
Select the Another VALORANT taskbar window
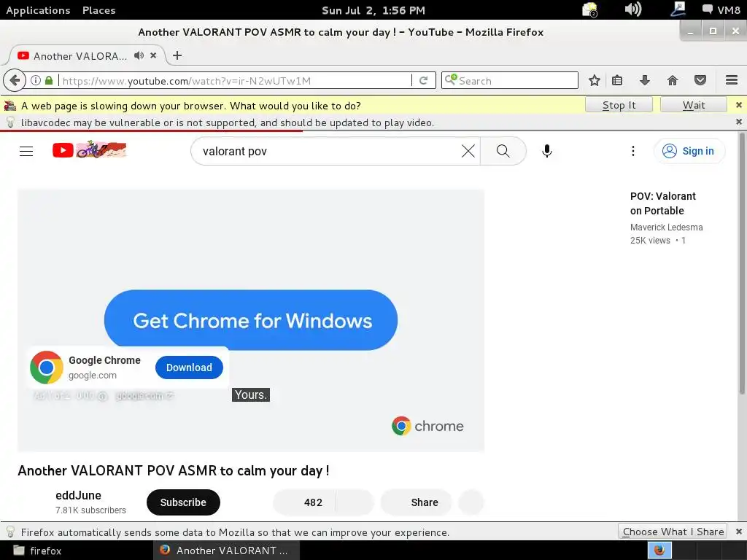[x=226, y=551]
